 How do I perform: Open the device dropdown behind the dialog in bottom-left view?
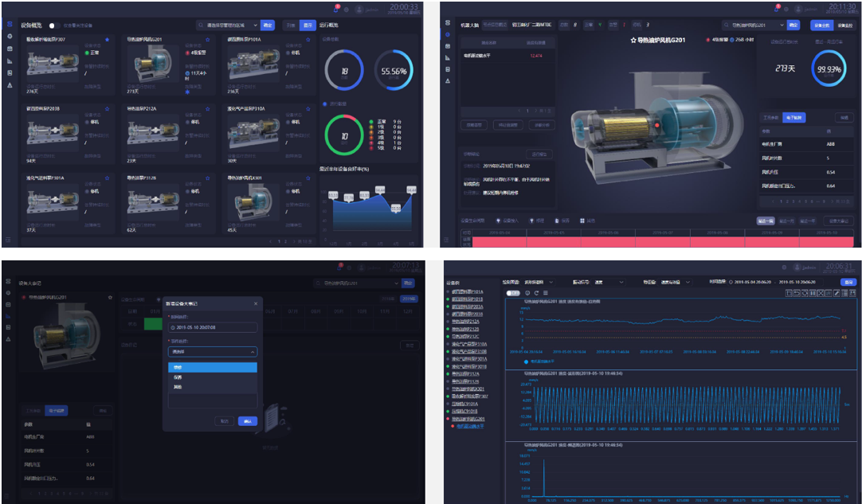pos(357,283)
